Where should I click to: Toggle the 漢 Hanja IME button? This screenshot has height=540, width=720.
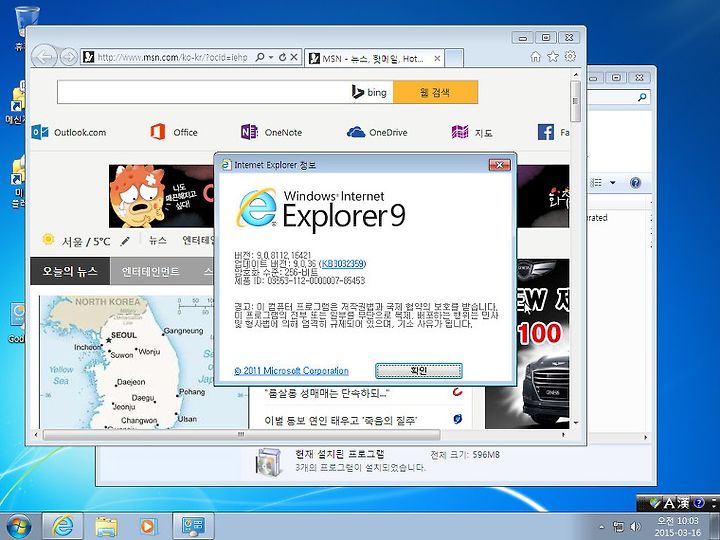[x=683, y=503]
